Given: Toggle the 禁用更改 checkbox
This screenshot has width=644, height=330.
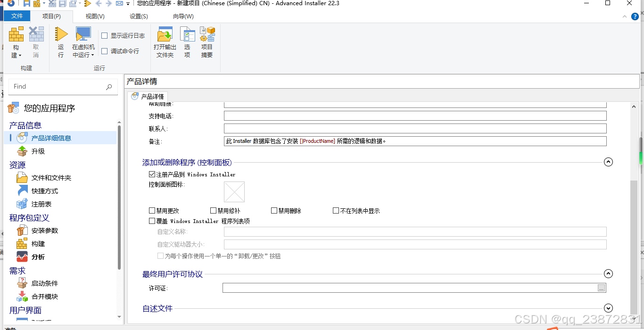Looking at the screenshot, I should [152, 211].
